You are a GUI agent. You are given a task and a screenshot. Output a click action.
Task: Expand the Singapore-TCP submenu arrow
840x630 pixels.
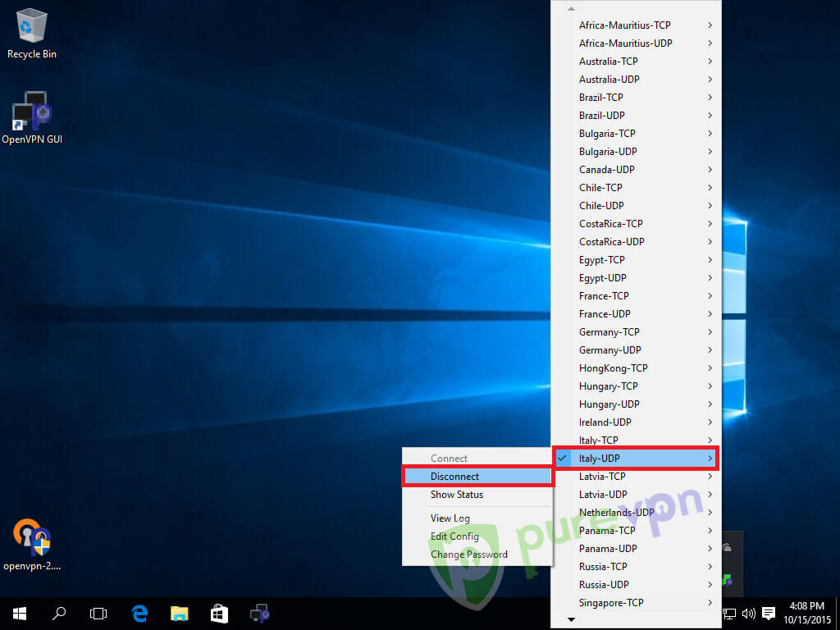710,603
